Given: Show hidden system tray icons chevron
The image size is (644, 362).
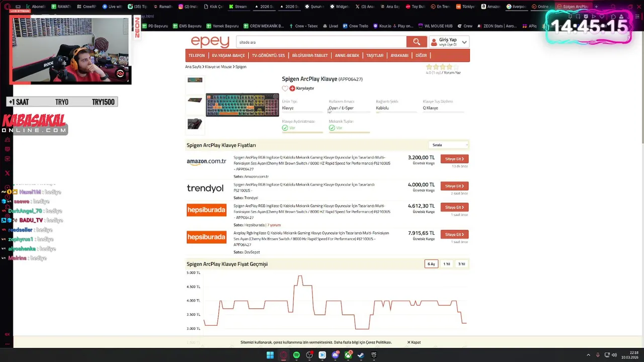Looking at the screenshot, I should [588, 355].
